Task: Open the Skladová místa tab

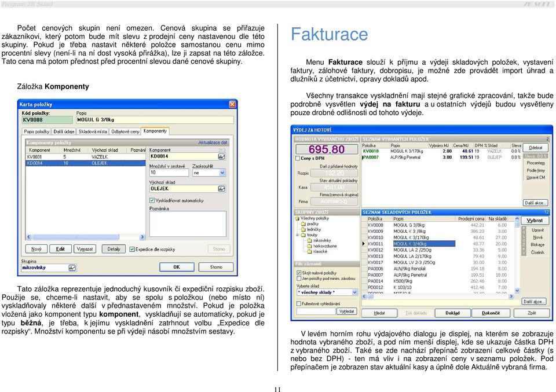Action: [x=93, y=131]
